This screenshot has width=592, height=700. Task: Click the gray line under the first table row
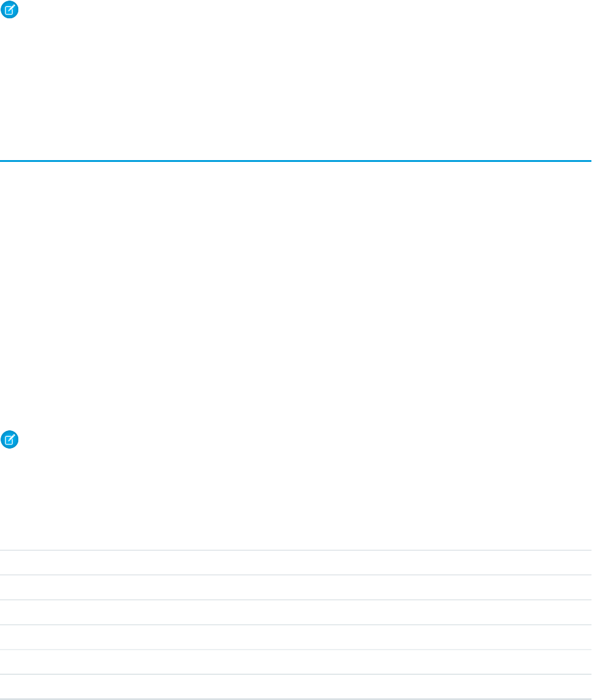click(x=296, y=575)
